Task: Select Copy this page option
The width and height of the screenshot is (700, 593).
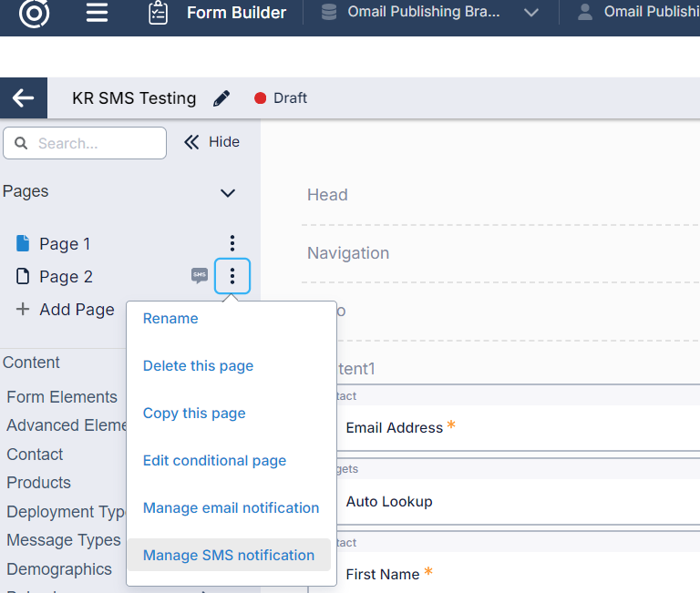Action: click(194, 414)
